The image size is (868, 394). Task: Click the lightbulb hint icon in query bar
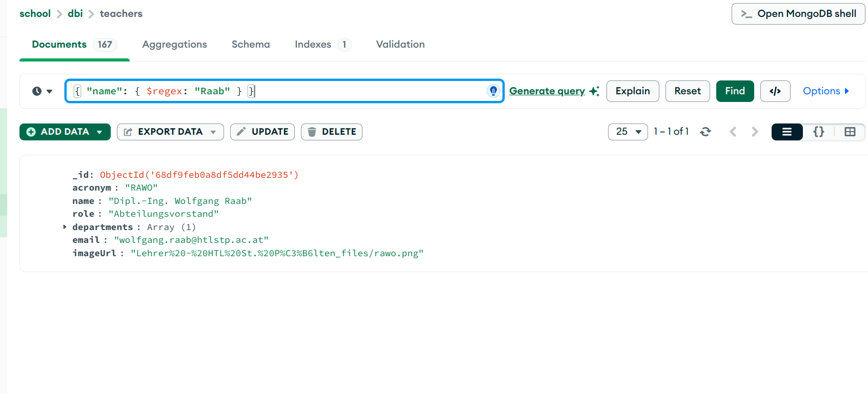(493, 91)
